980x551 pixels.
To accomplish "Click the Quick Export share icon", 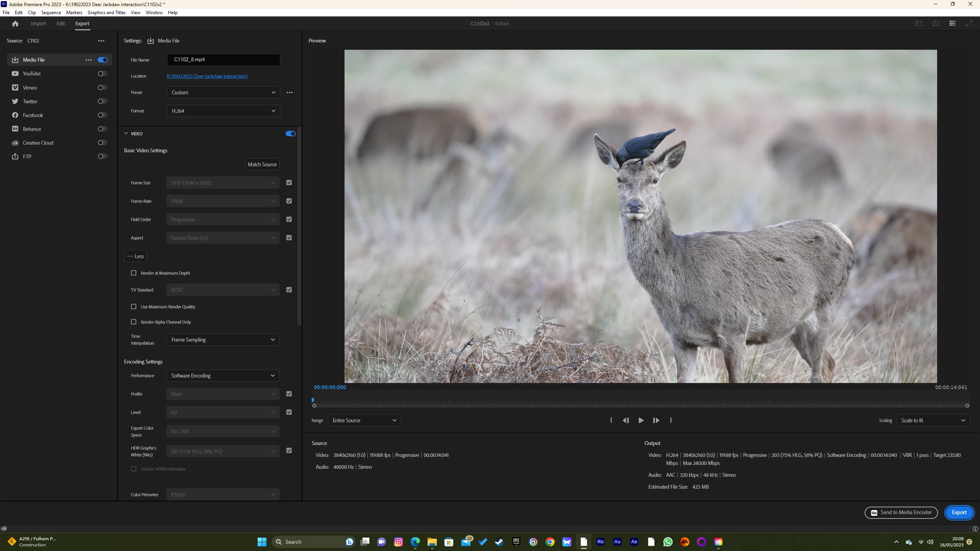I will pyautogui.click(x=935, y=23).
